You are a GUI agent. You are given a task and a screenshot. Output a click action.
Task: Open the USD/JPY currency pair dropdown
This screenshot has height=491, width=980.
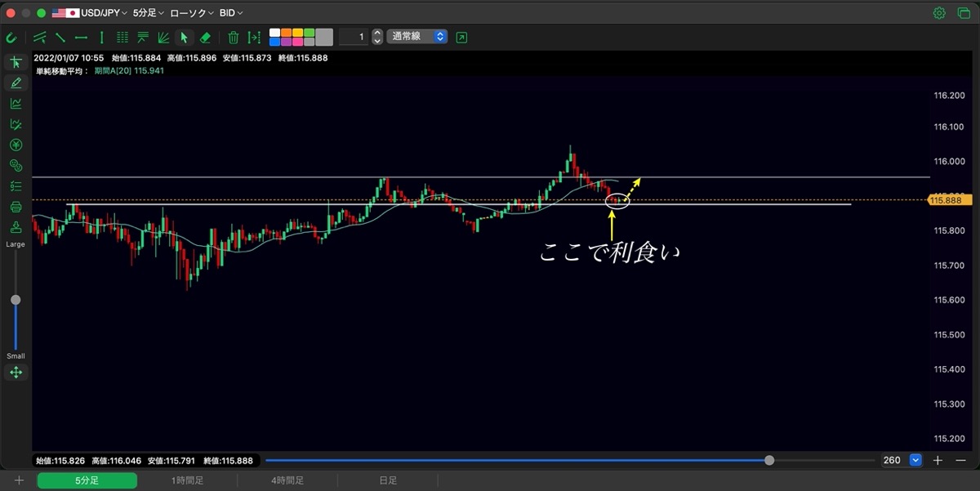coord(90,13)
